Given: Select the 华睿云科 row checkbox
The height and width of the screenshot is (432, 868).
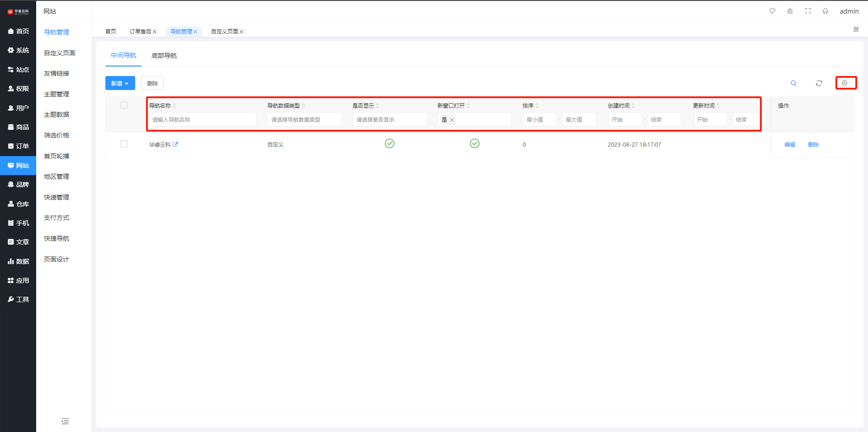Looking at the screenshot, I should 124,144.
